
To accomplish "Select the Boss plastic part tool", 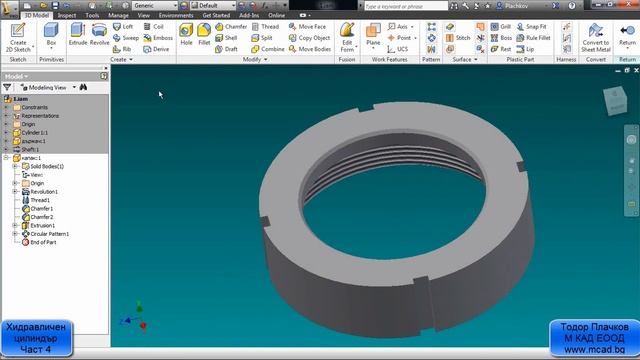I will 501,38.
